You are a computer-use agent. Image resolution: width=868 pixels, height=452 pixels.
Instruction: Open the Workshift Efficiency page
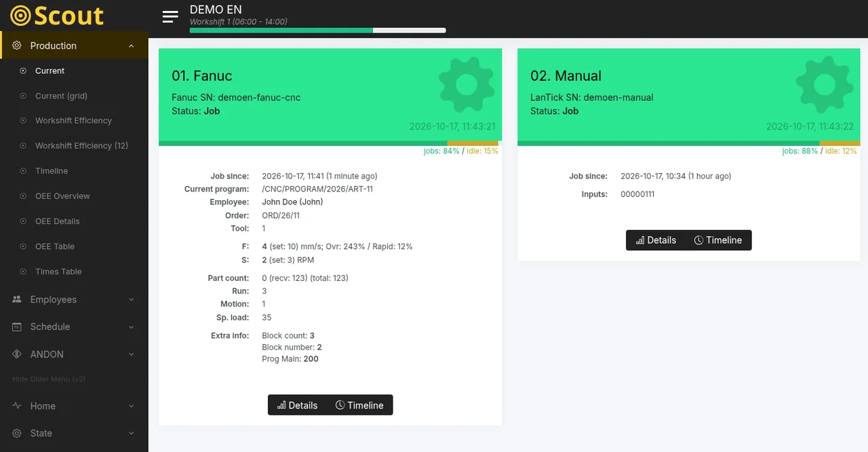(x=74, y=121)
